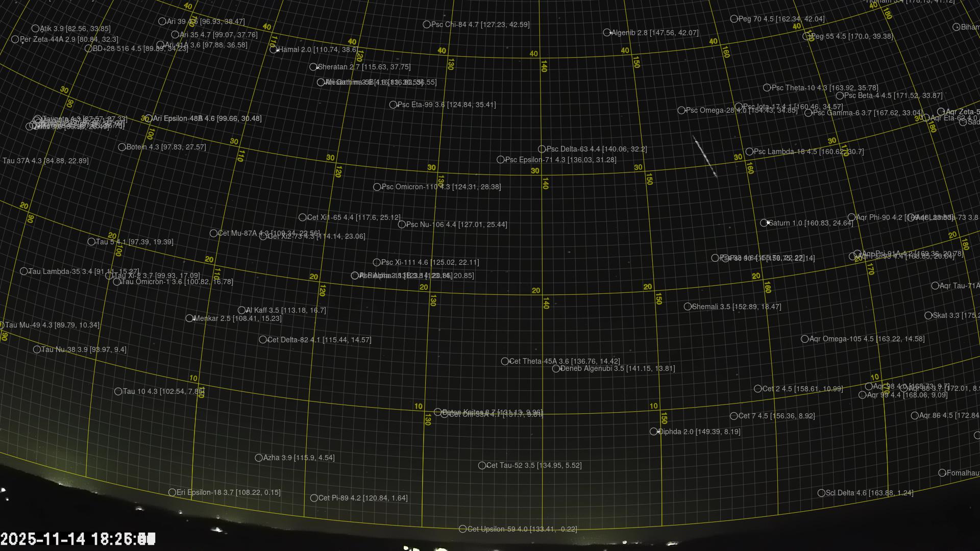
Task: Click the Saturn planet marker circle
Action: (764, 223)
